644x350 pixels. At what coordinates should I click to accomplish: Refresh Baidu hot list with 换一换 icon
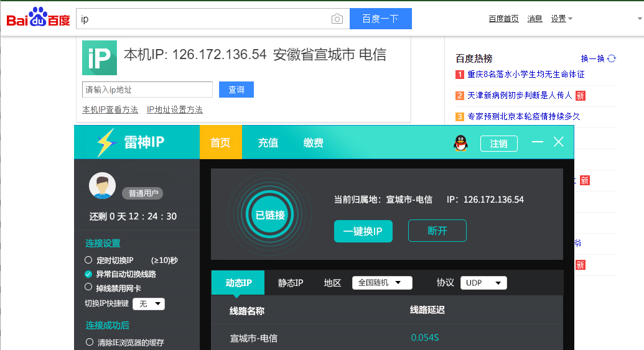coord(612,58)
